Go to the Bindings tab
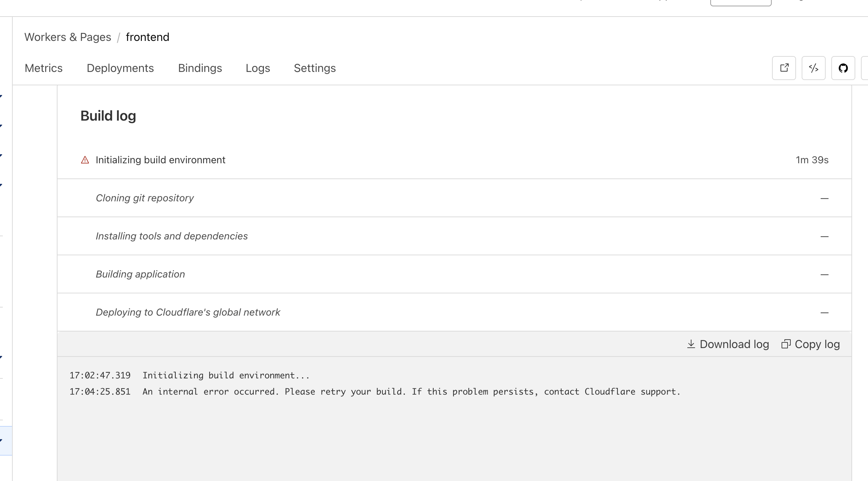The height and width of the screenshot is (481, 868). [200, 68]
